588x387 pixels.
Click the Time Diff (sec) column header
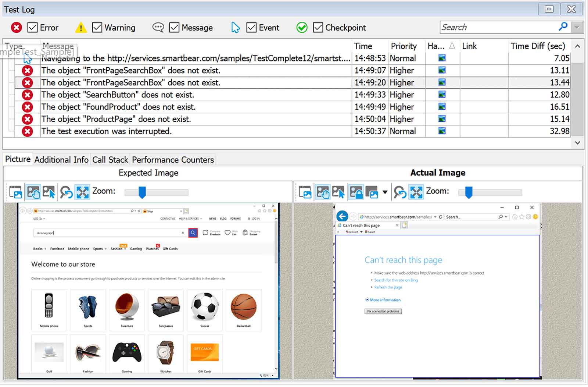pyautogui.click(x=538, y=46)
